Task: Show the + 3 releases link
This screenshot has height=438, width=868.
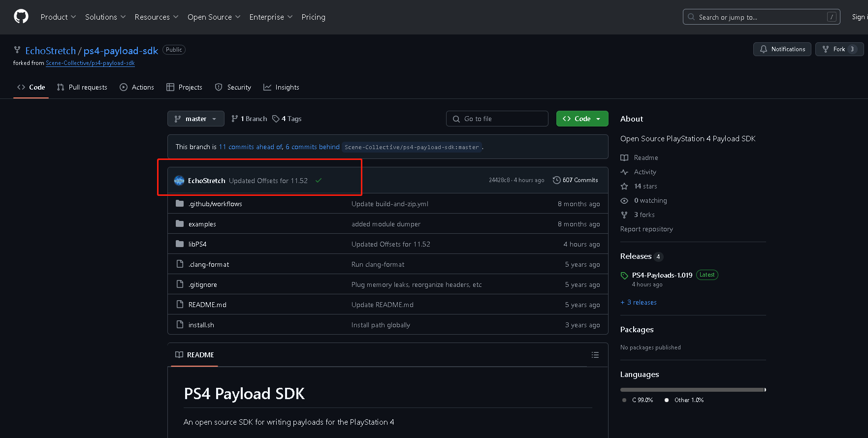Action: point(639,302)
